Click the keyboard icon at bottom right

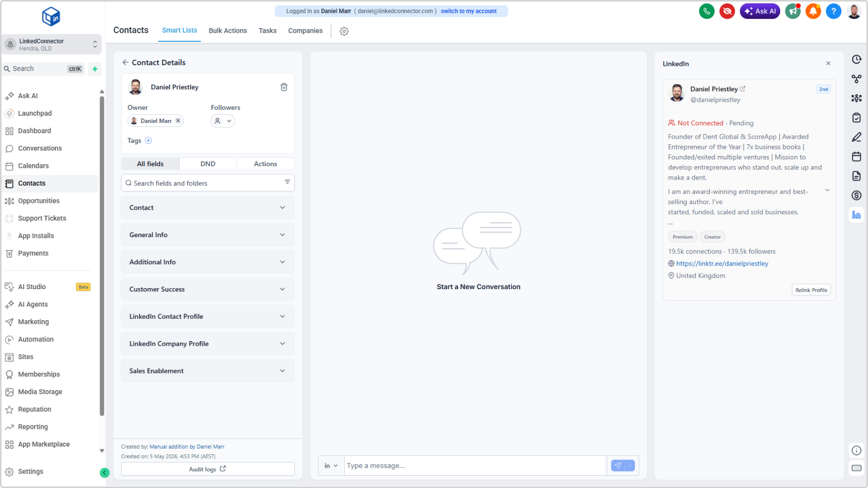coord(856,468)
